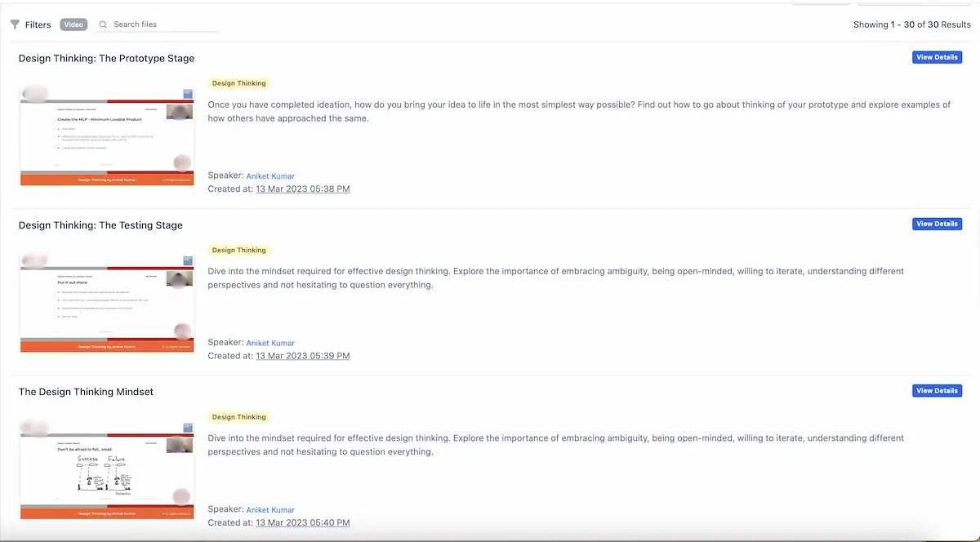Viewport: 980px width, 542px height.
Task: Click the search magnifier icon
Action: tap(103, 24)
